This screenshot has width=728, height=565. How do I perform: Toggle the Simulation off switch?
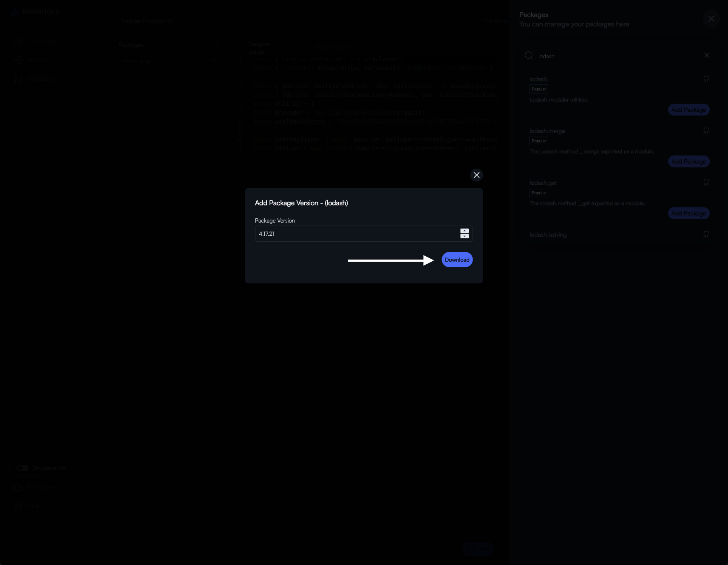click(23, 468)
